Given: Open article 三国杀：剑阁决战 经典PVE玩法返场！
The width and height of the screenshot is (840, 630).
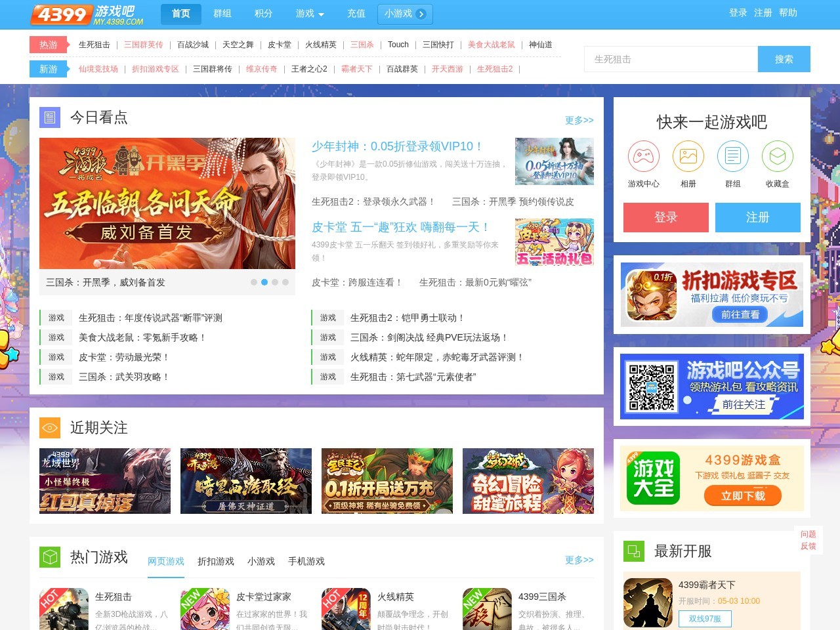Looking at the screenshot, I should (x=429, y=337).
